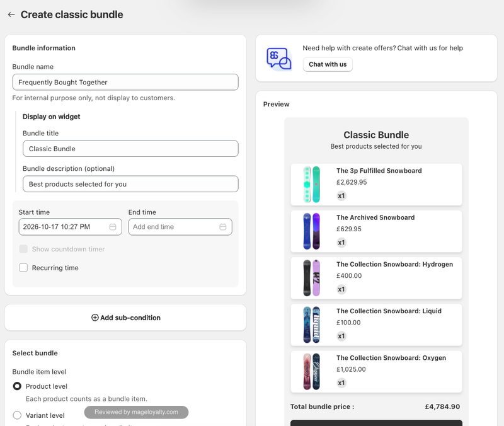Image resolution: width=504 pixels, height=426 pixels.
Task: Click the chat bubbles help icon
Action: tap(278, 59)
